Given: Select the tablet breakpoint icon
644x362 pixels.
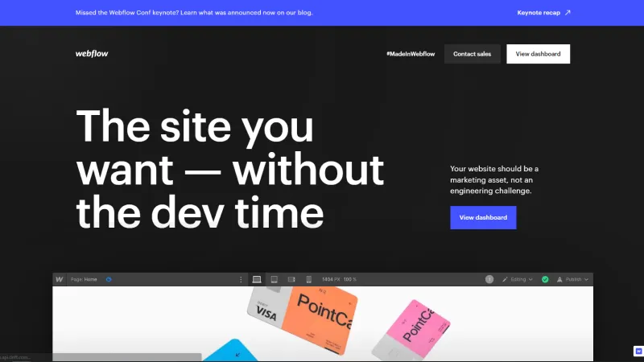Looking at the screenshot, I should pyautogui.click(x=274, y=279).
